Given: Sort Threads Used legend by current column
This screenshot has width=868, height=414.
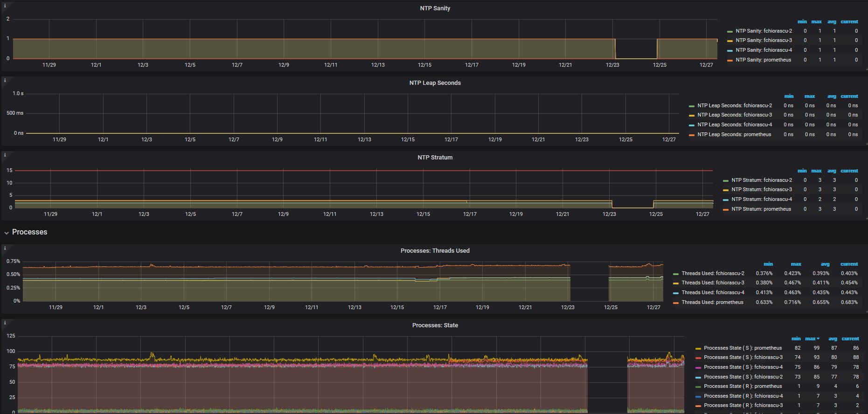Looking at the screenshot, I should (849, 264).
